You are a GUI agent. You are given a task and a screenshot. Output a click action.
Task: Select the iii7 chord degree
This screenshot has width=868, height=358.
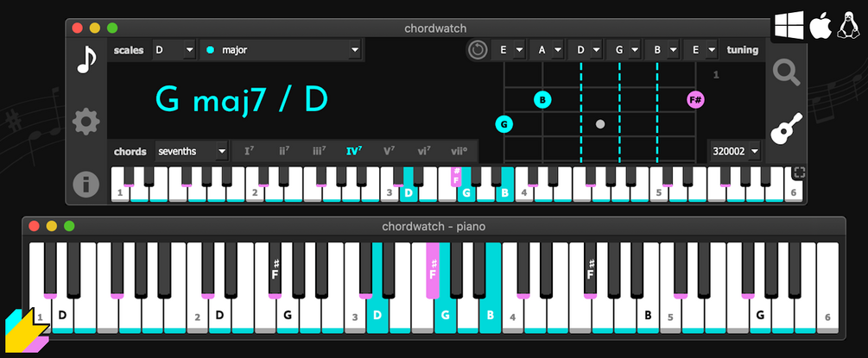pos(319,150)
